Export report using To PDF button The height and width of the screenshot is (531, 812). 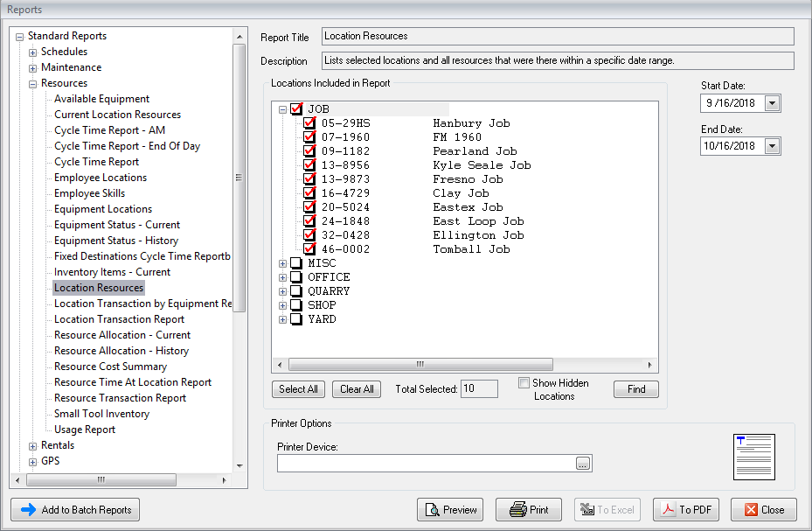pyautogui.click(x=686, y=510)
